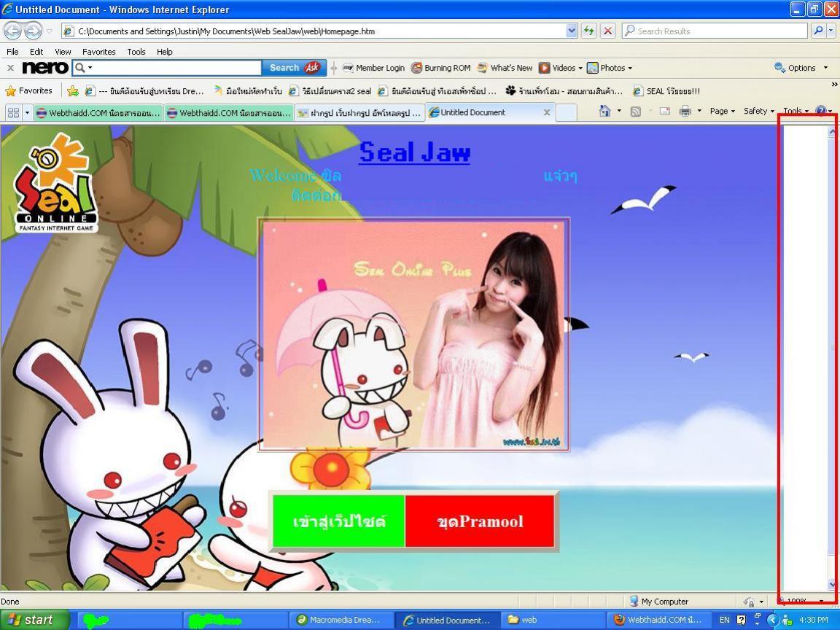Click the scrollbar down arrow

click(832, 584)
